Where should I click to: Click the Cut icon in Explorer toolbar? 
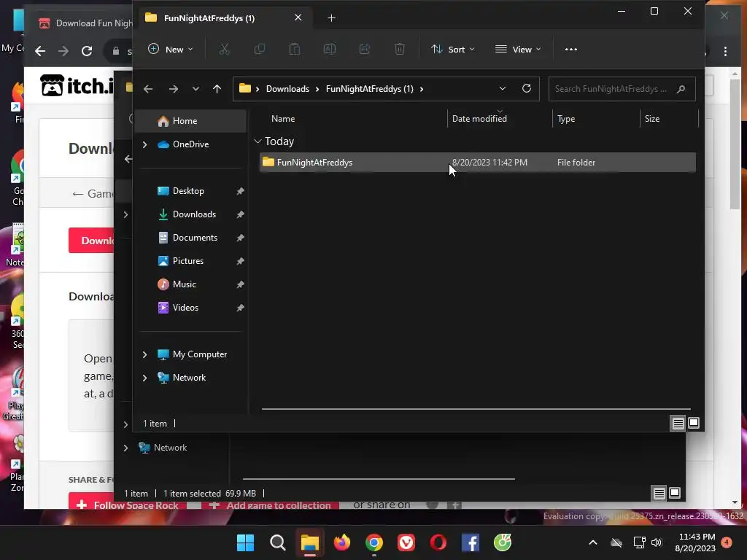tap(224, 49)
